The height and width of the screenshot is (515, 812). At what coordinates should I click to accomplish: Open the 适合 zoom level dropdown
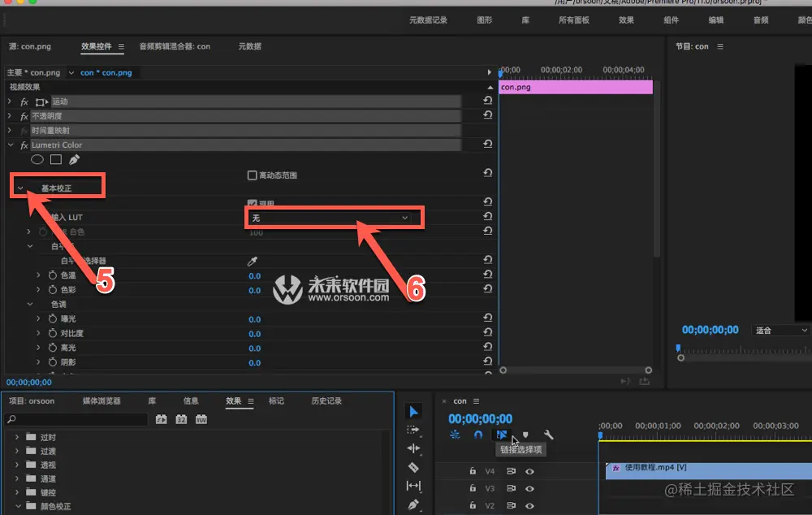point(778,330)
